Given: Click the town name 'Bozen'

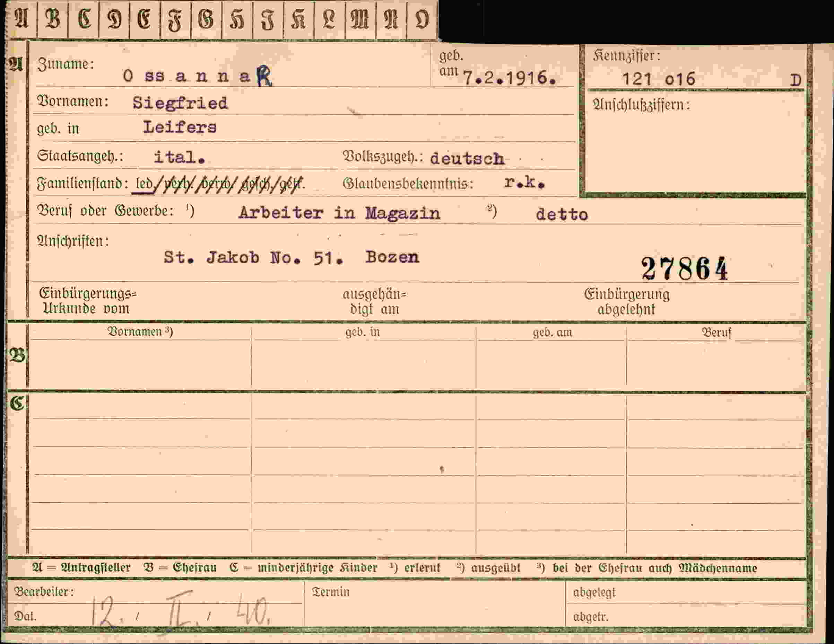Looking at the screenshot, I should coord(392,257).
